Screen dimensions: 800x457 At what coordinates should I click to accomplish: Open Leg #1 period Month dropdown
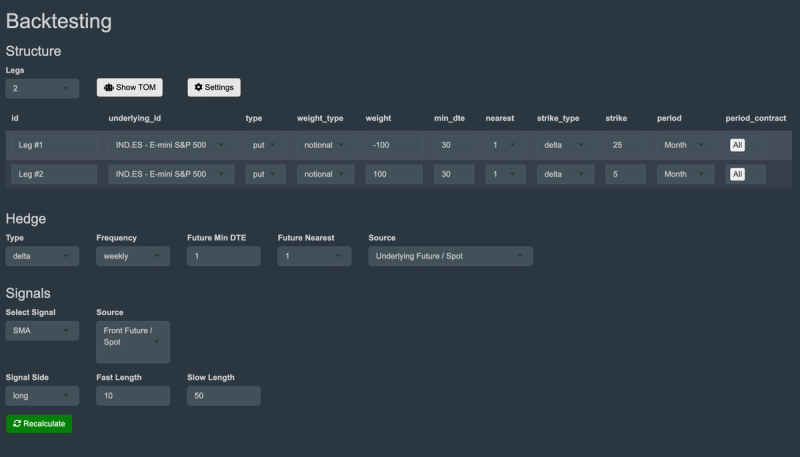(x=685, y=145)
